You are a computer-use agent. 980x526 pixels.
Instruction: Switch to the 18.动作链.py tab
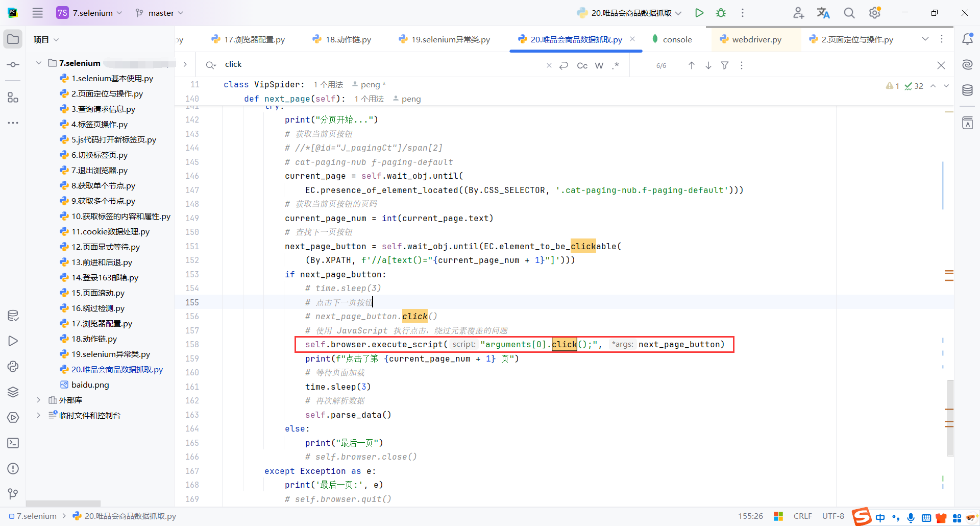click(342, 39)
